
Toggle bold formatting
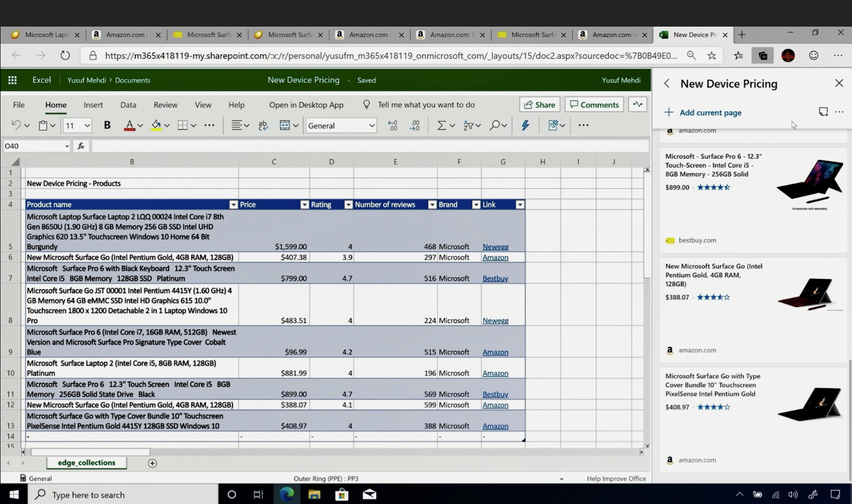click(x=107, y=125)
